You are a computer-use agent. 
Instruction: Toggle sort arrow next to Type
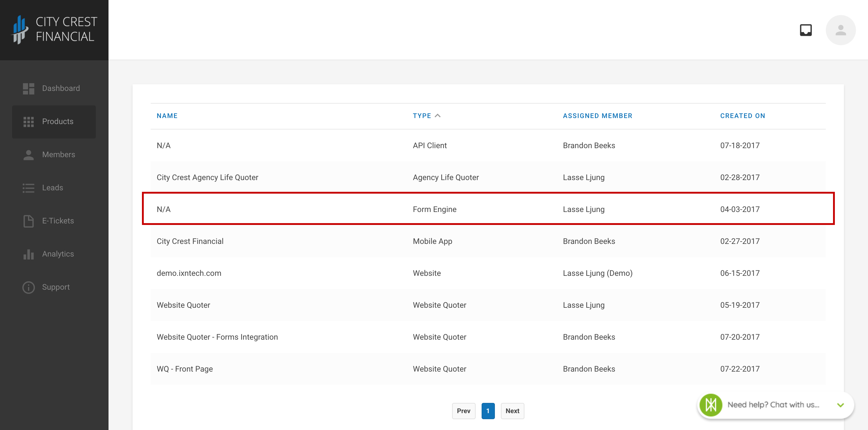(437, 116)
